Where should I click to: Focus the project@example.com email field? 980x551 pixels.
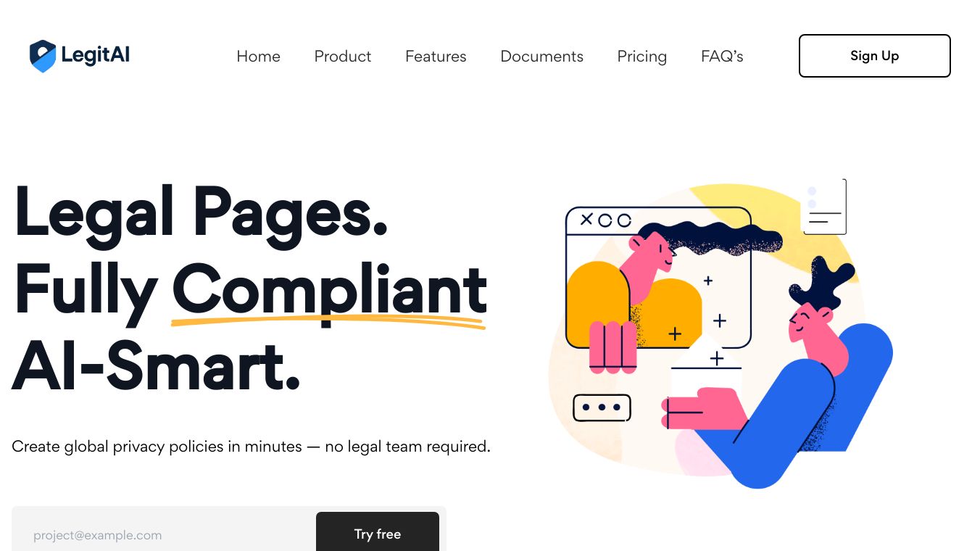tap(164, 535)
